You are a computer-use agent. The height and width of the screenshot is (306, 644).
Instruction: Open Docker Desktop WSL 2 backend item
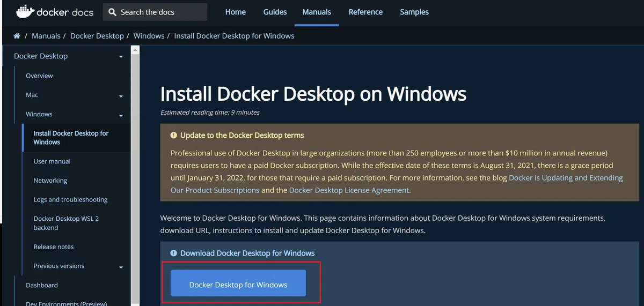[x=66, y=223]
